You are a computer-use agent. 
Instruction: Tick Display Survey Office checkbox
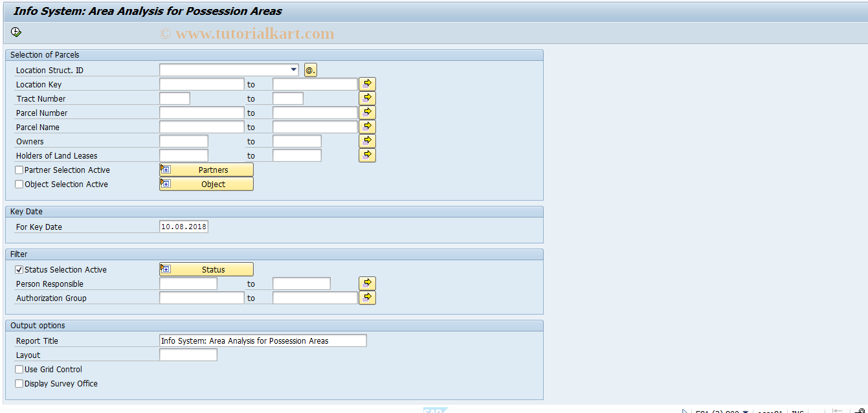click(19, 384)
